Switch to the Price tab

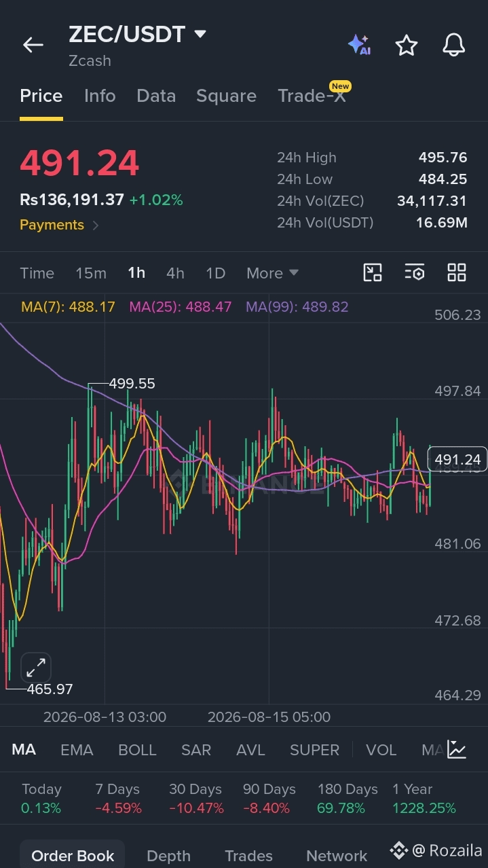click(x=41, y=96)
